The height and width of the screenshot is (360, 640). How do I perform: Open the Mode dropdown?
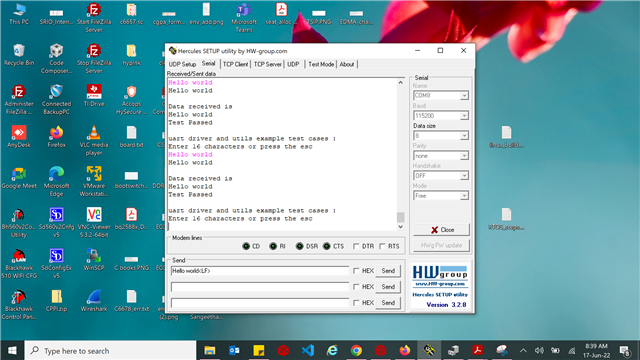464,196
